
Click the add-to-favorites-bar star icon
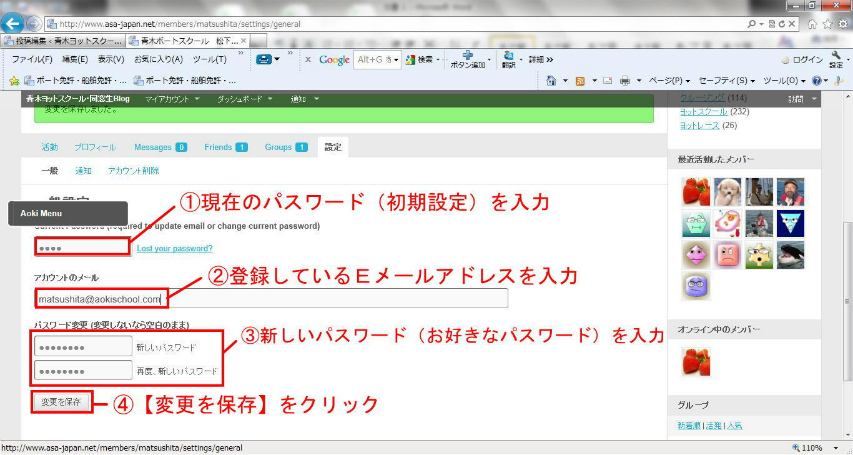[14, 81]
